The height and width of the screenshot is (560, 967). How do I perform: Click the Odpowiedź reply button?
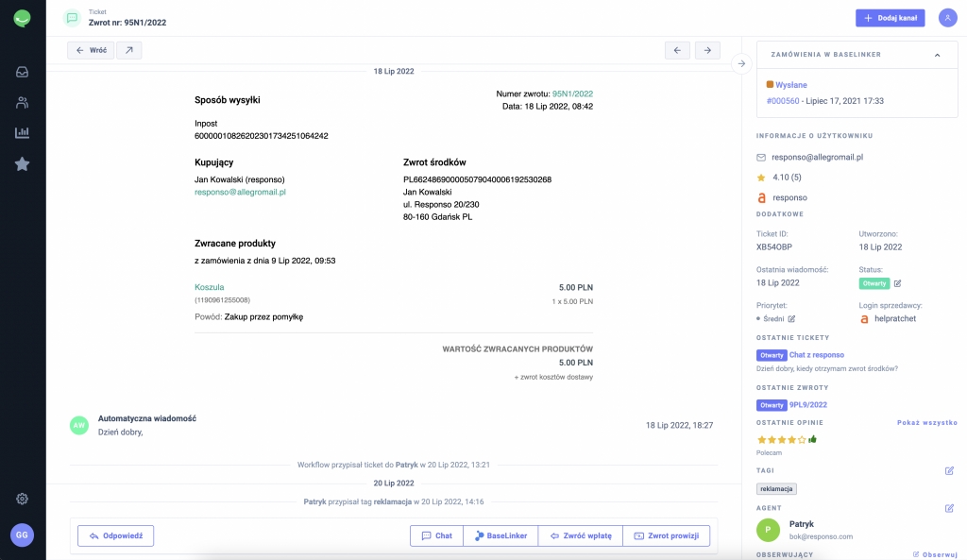(x=115, y=535)
